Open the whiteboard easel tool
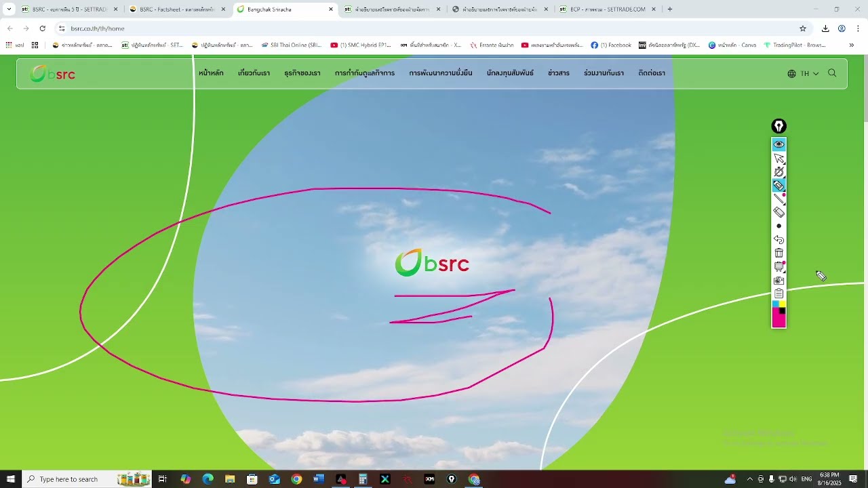This screenshot has height=488, width=868. coord(778,266)
